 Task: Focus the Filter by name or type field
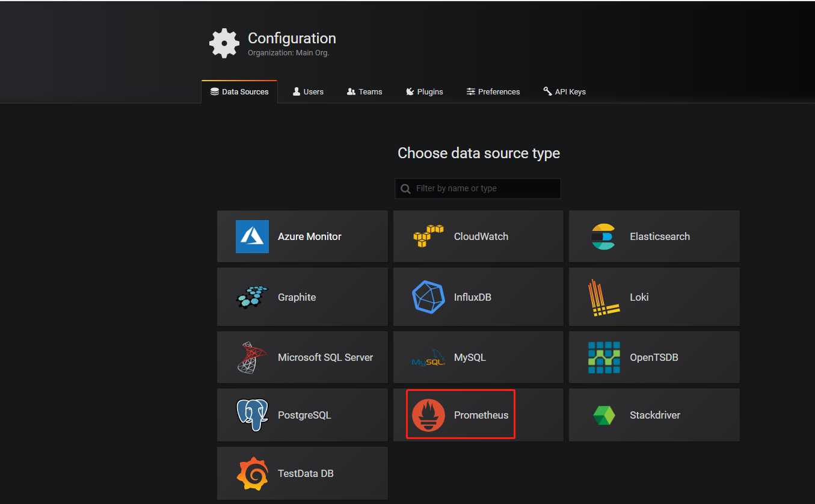478,188
